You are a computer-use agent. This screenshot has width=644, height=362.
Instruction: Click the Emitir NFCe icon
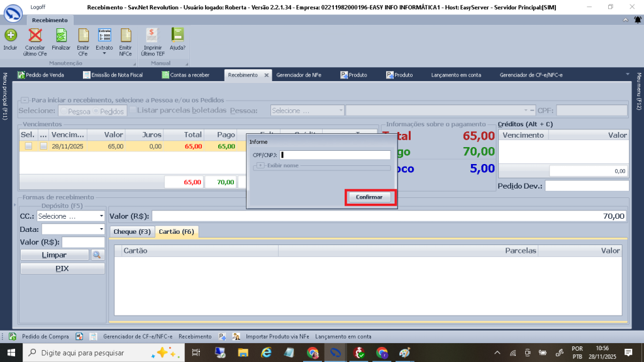click(125, 35)
